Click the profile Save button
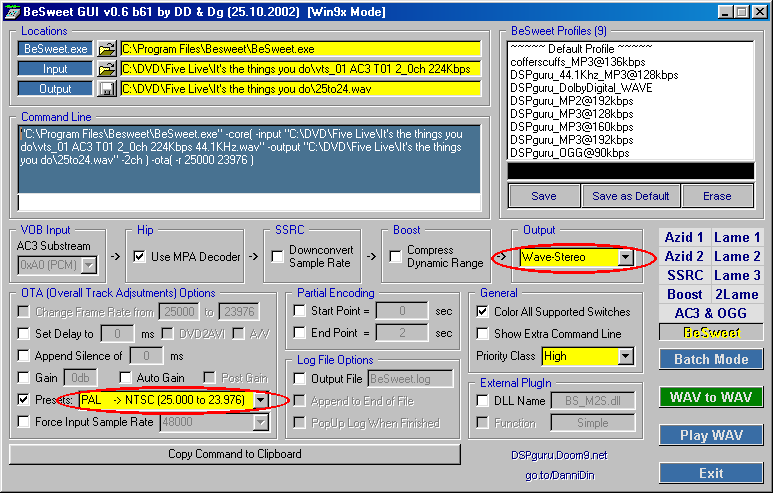 point(544,196)
